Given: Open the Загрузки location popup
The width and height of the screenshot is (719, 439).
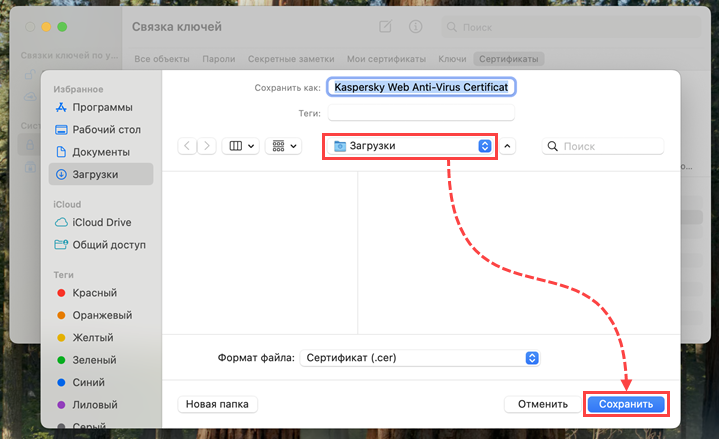Looking at the screenshot, I should [x=410, y=146].
